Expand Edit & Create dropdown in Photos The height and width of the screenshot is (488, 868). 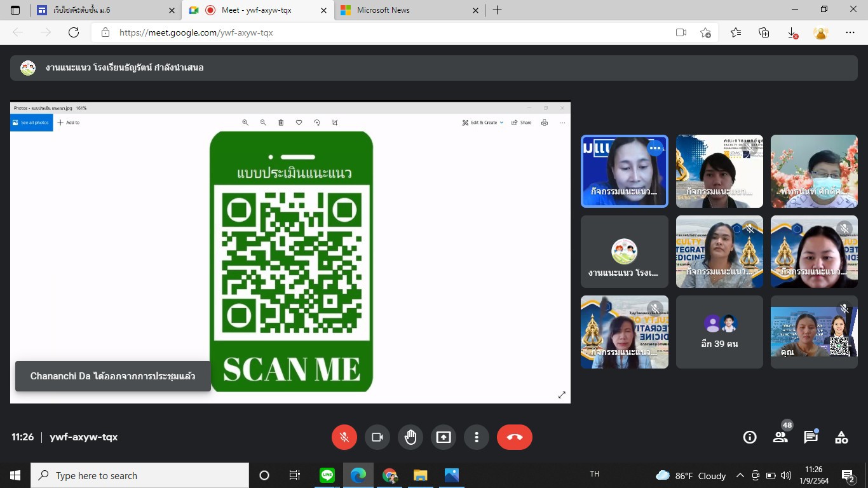(x=483, y=123)
